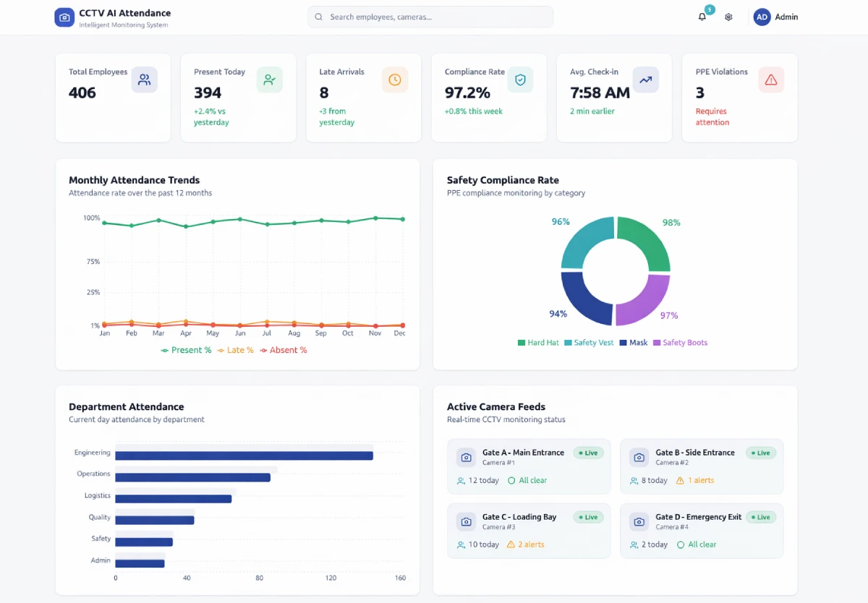Click the alert triangle beside Gate C's 2 alerts
This screenshot has width=868, height=603.
[x=511, y=544]
